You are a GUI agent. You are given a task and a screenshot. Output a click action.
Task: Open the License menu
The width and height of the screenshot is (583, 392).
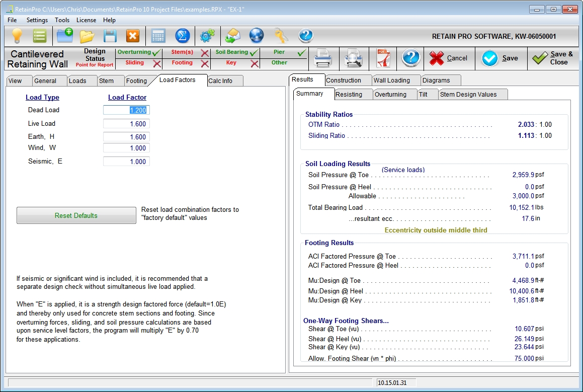pos(86,20)
